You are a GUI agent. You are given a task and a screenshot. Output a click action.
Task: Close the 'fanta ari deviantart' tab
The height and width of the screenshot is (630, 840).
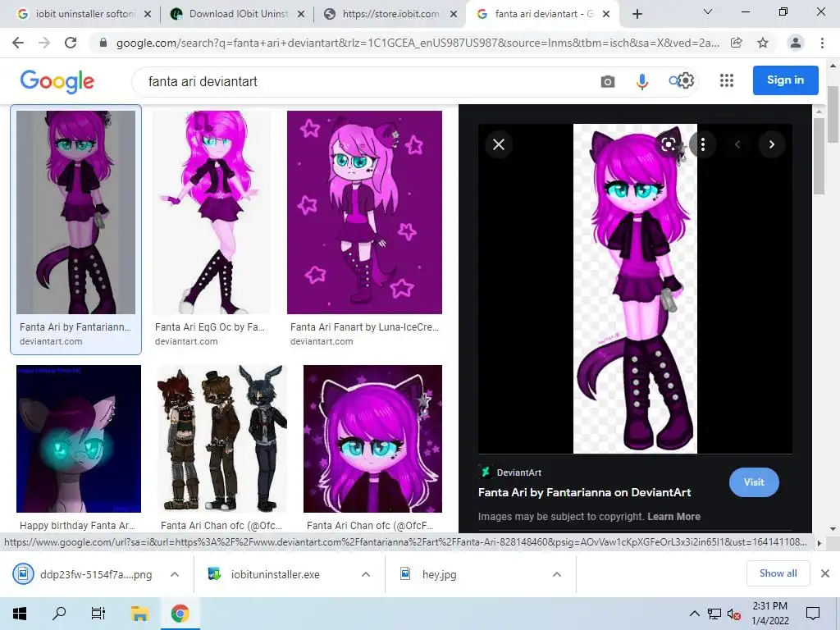pos(606,14)
